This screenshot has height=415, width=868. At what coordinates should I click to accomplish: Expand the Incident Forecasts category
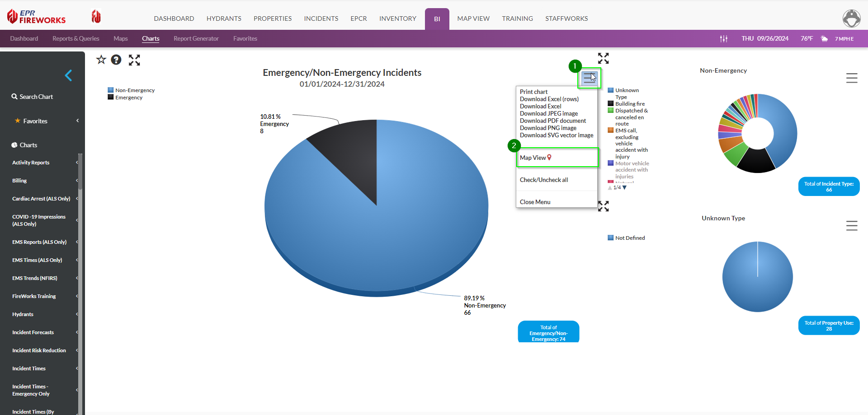(x=33, y=332)
